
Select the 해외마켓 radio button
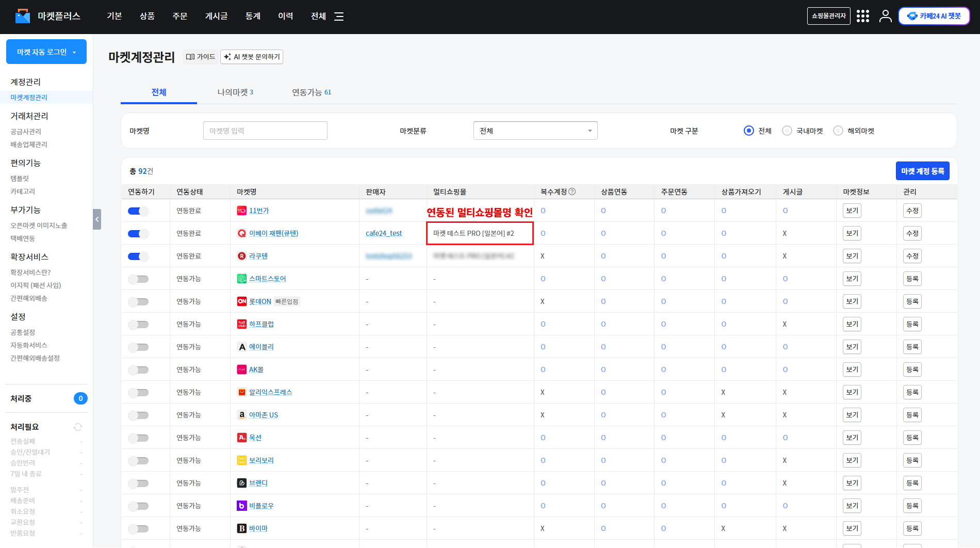(838, 131)
